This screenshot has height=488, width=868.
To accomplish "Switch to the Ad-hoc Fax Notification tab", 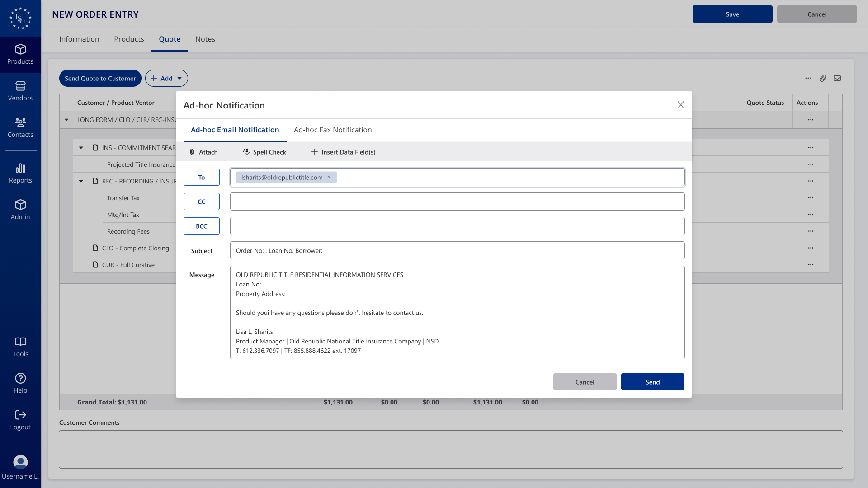I will coord(333,130).
